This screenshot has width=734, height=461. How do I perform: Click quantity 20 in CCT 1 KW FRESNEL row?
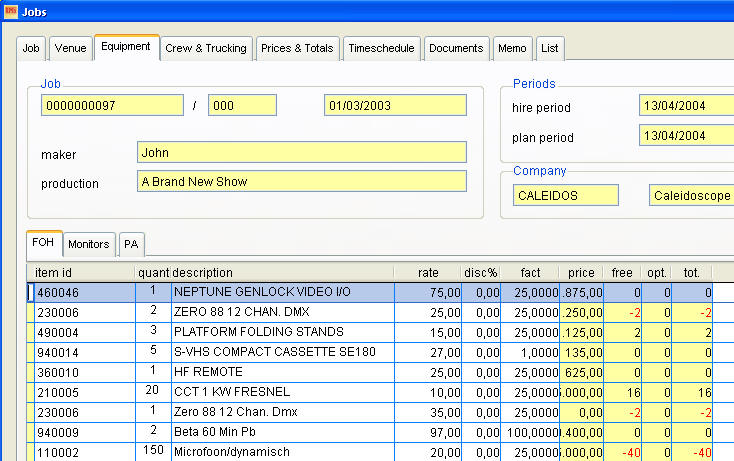pos(153,391)
